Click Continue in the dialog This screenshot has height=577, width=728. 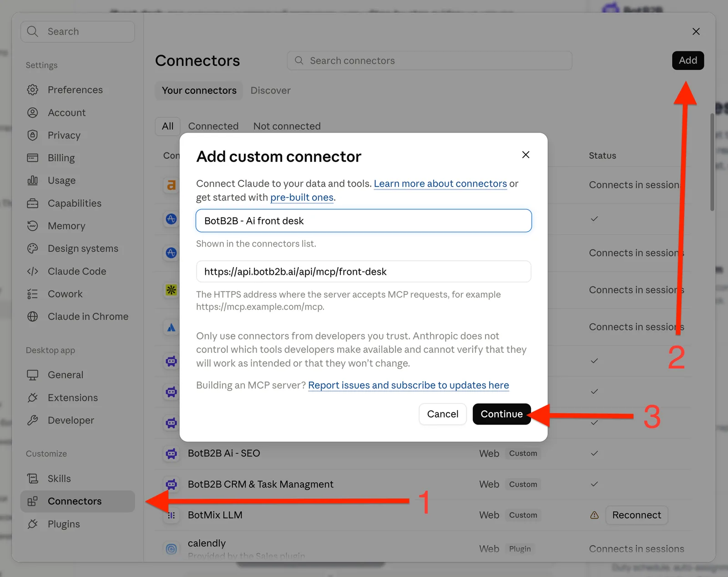(502, 414)
